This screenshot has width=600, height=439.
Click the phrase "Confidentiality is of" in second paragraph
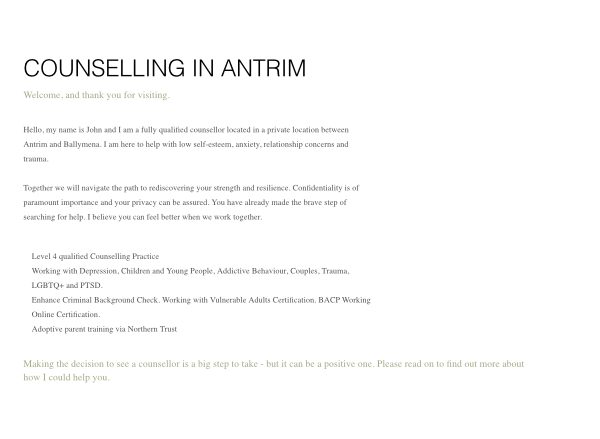click(x=326, y=188)
